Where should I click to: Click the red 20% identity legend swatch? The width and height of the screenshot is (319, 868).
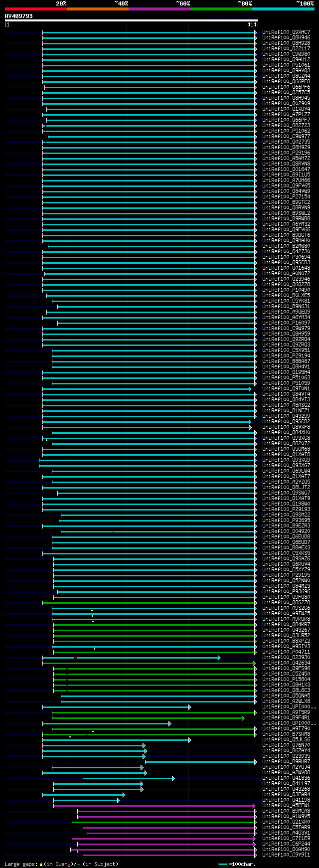pos(35,9)
